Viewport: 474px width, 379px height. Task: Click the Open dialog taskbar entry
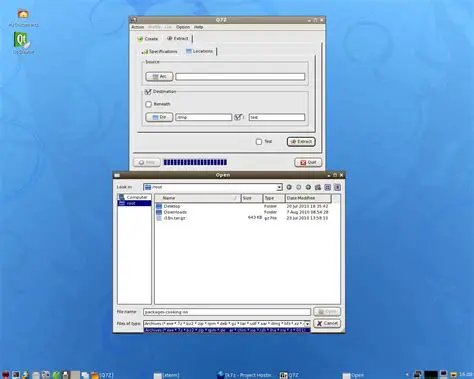point(353,375)
